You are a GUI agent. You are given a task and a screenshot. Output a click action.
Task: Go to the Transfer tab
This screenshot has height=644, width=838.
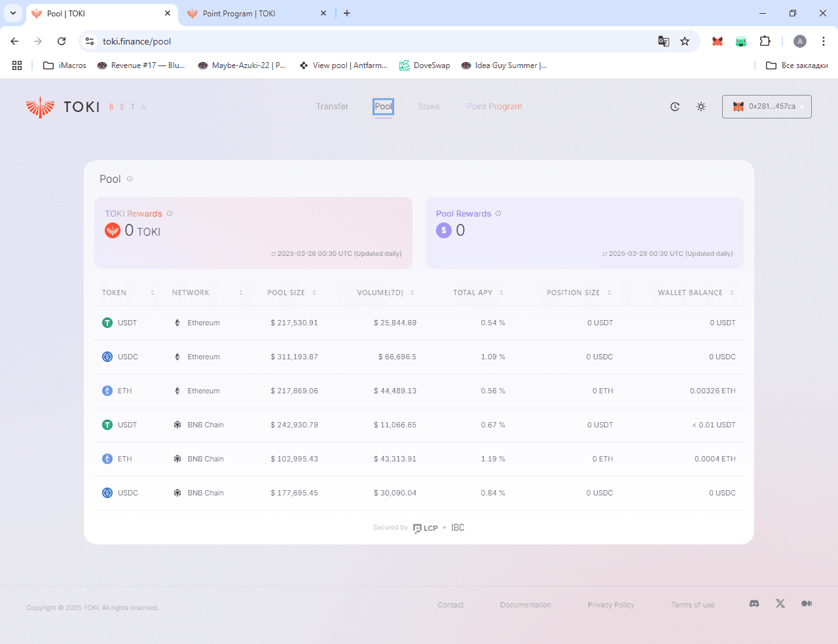tap(332, 106)
